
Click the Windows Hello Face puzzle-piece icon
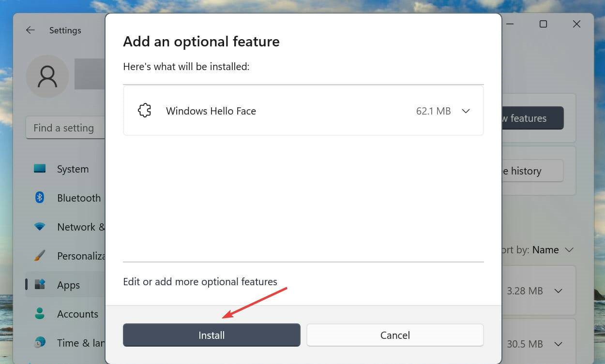[x=144, y=110]
